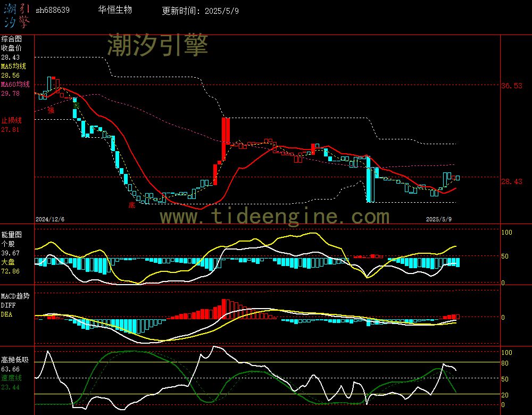
Task: Click the red 止损线 label
Action: tap(11, 120)
